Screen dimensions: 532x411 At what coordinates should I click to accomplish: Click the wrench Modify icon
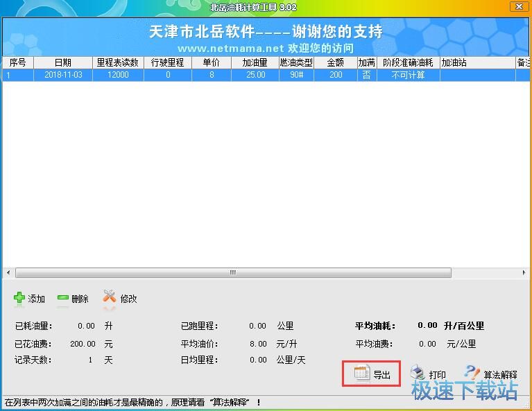point(110,297)
